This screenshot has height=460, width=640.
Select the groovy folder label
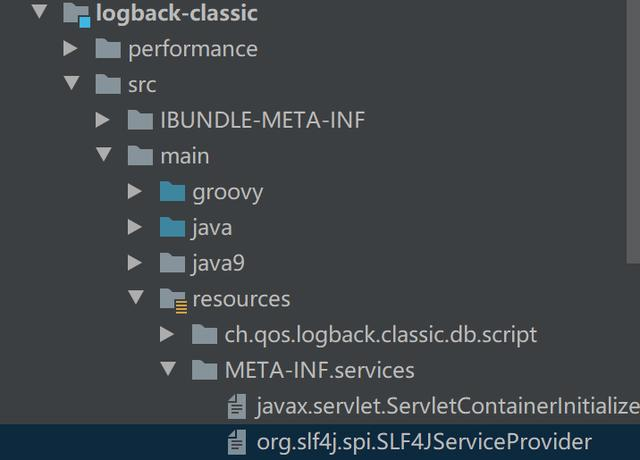(228, 193)
